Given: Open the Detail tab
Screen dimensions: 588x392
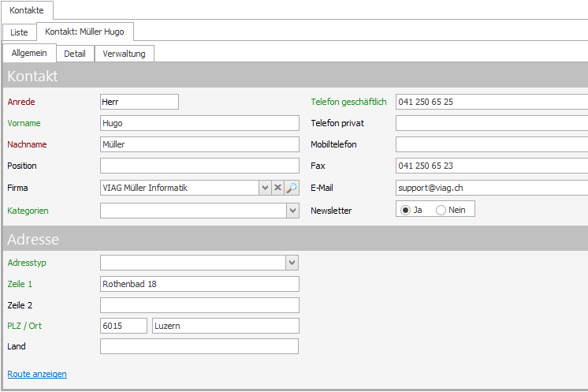Looking at the screenshot, I should tap(75, 54).
